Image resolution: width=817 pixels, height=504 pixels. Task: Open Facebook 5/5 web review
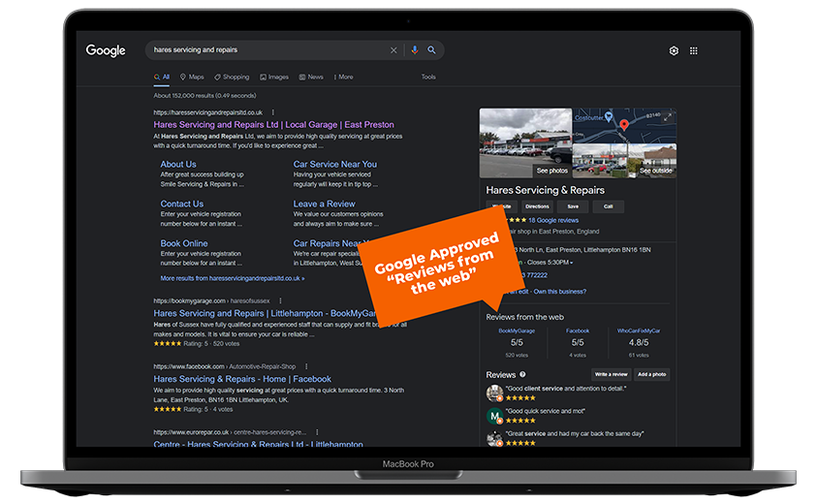[578, 342]
